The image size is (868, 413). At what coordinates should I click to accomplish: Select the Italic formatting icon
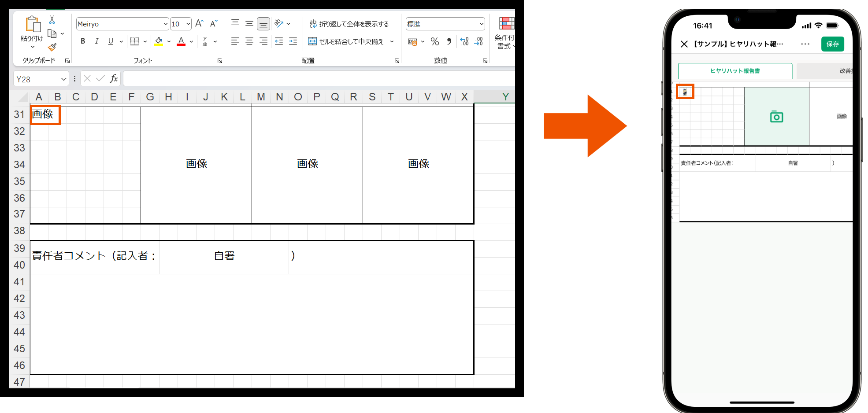coord(96,41)
